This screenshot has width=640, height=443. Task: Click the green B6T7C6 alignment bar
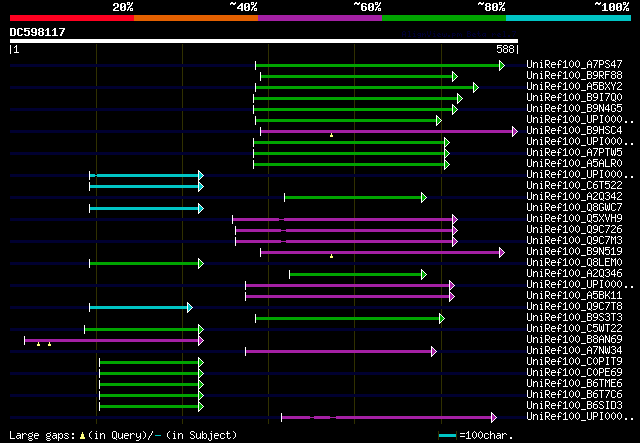click(x=149, y=396)
